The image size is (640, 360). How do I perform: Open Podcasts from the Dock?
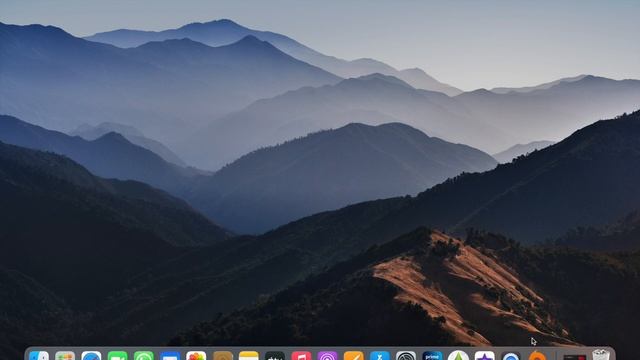pos(327,356)
